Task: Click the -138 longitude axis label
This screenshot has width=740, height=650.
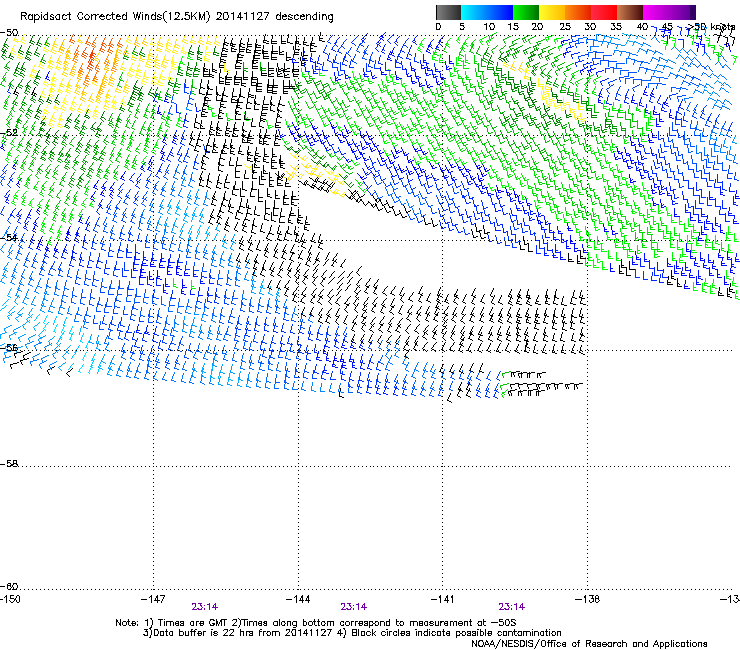Action: tap(588, 599)
